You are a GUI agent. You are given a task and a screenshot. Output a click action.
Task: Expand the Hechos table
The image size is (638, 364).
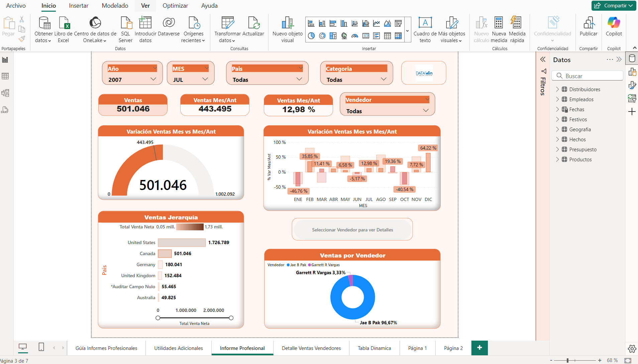pyautogui.click(x=557, y=139)
